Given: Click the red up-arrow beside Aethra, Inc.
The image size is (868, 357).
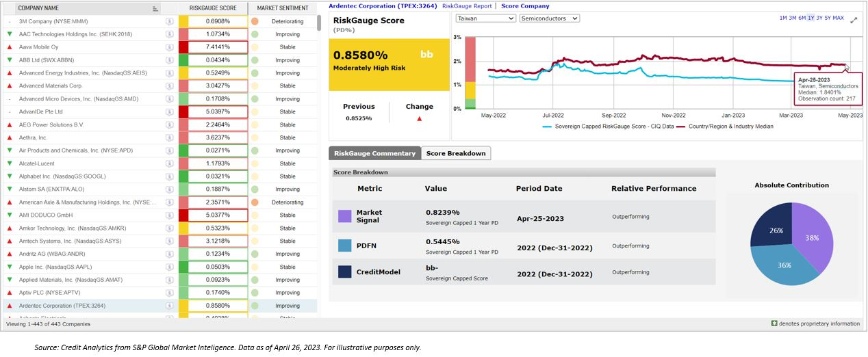Looking at the screenshot, I should click(x=8, y=137).
